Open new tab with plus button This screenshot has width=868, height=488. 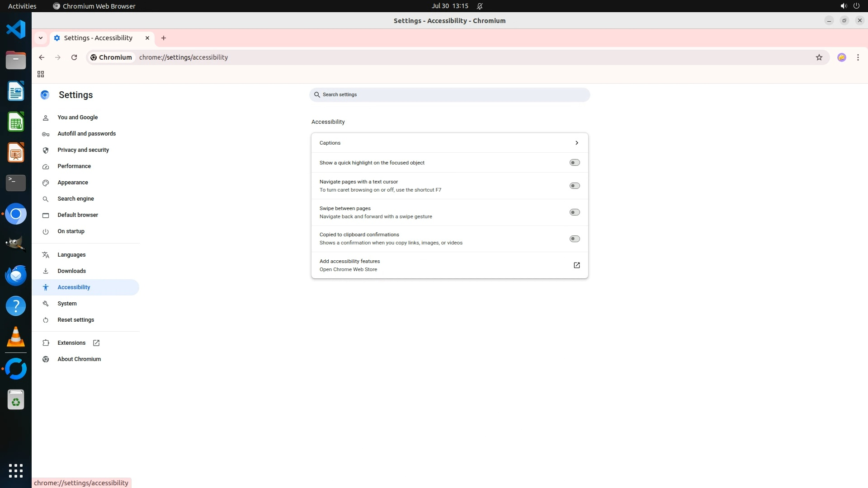(x=164, y=38)
